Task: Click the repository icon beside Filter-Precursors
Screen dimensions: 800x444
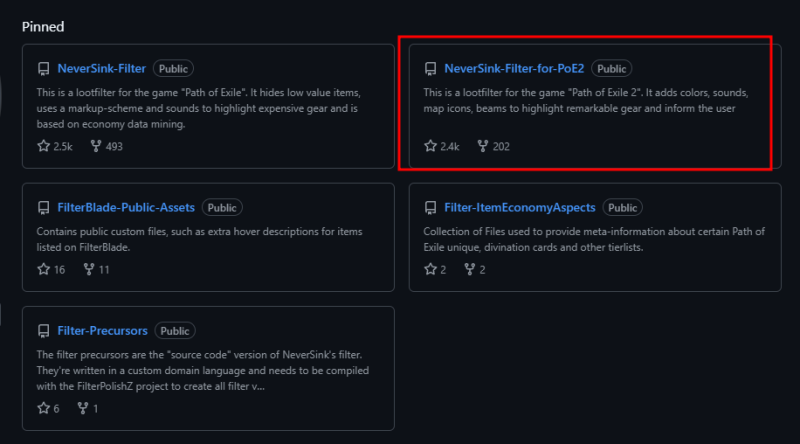Action: coord(44,331)
